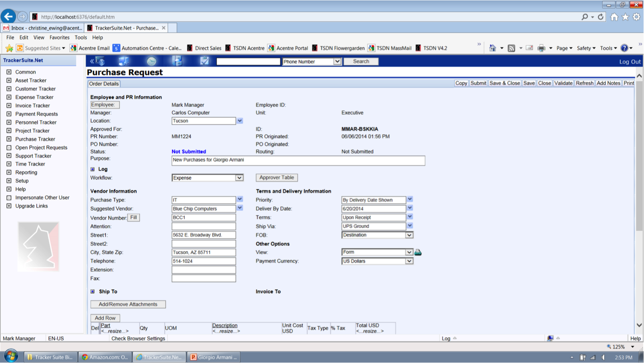Image resolution: width=644 pixels, height=363 pixels.
Task: Open Tracker Suite folder in taskbar
Action: coord(50,357)
